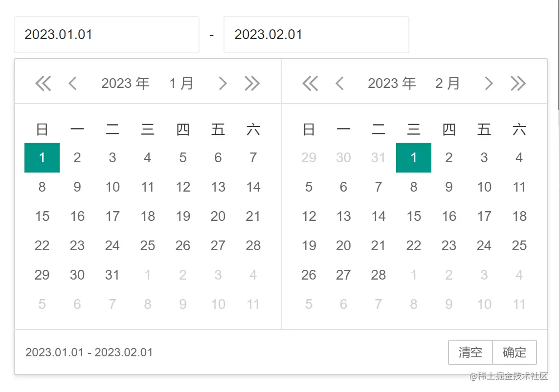Click the 清空 clear button

point(470,352)
